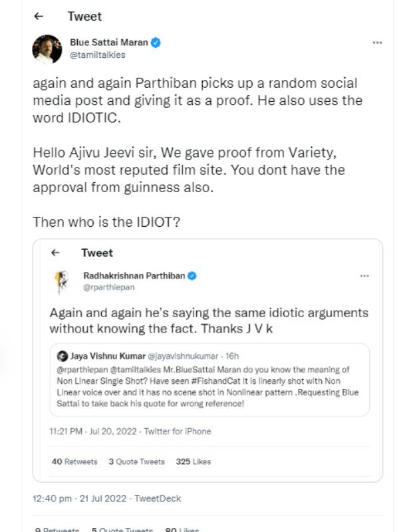
Task: Click the back arrow beside Tweet header
Action: pyautogui.click(x=39, y=17)
